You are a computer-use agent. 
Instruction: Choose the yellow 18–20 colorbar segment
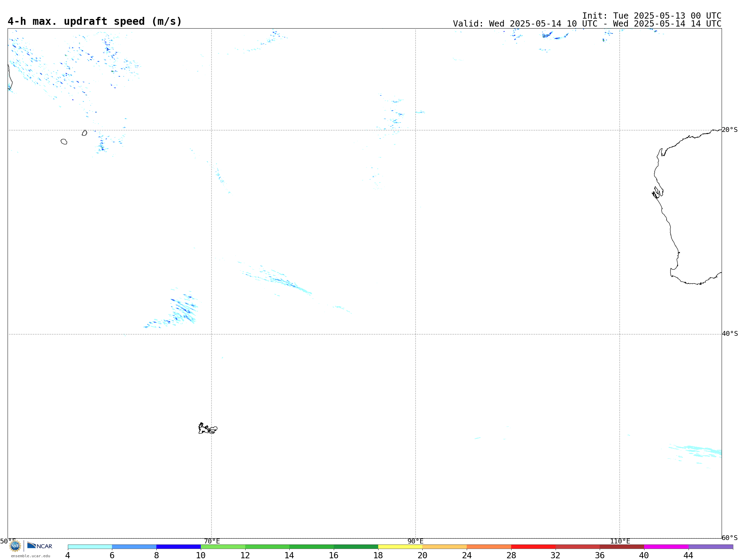coord(400,547)
